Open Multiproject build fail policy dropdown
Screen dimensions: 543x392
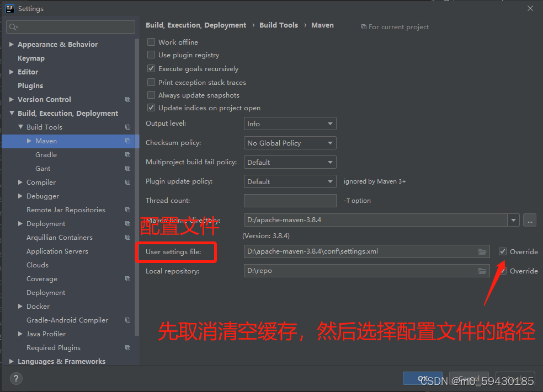290,162
